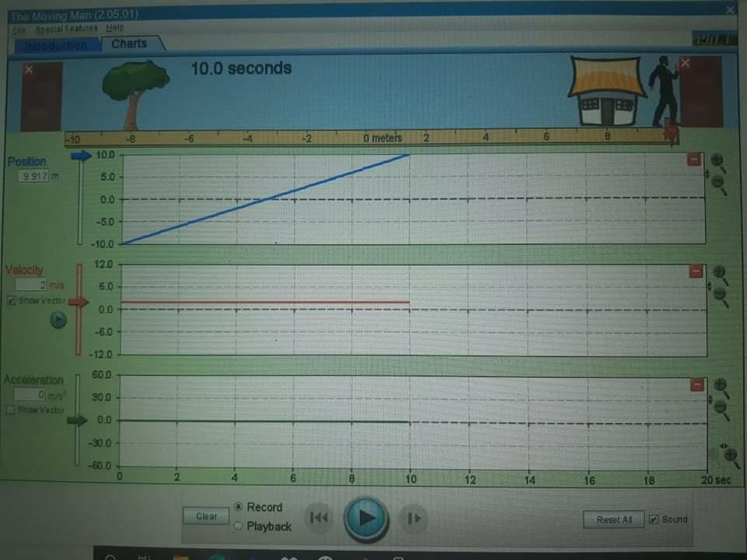The image size is (747, 560).
Task: Click the blue Position slider arrow
Action: [x=81, y=156]
